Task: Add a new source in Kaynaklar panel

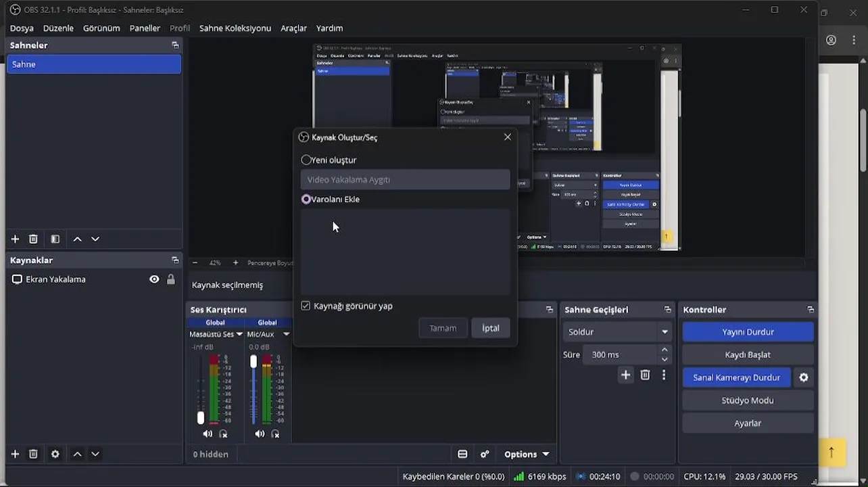Action: click(x=15, y=454)
